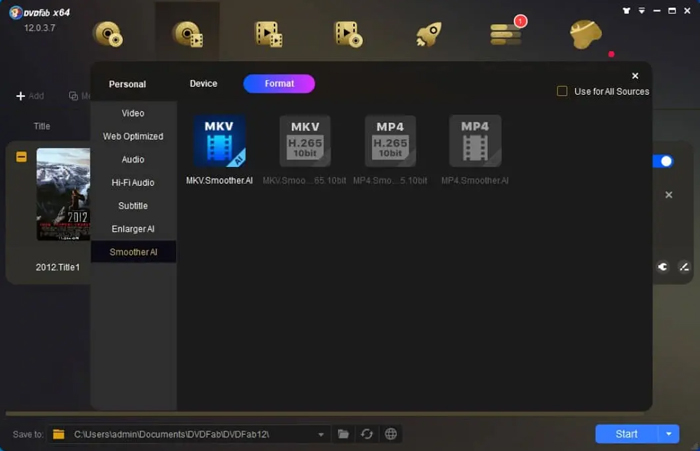700x451 pixels.
Task: Select the Ripper module icon
Action: 188,34
